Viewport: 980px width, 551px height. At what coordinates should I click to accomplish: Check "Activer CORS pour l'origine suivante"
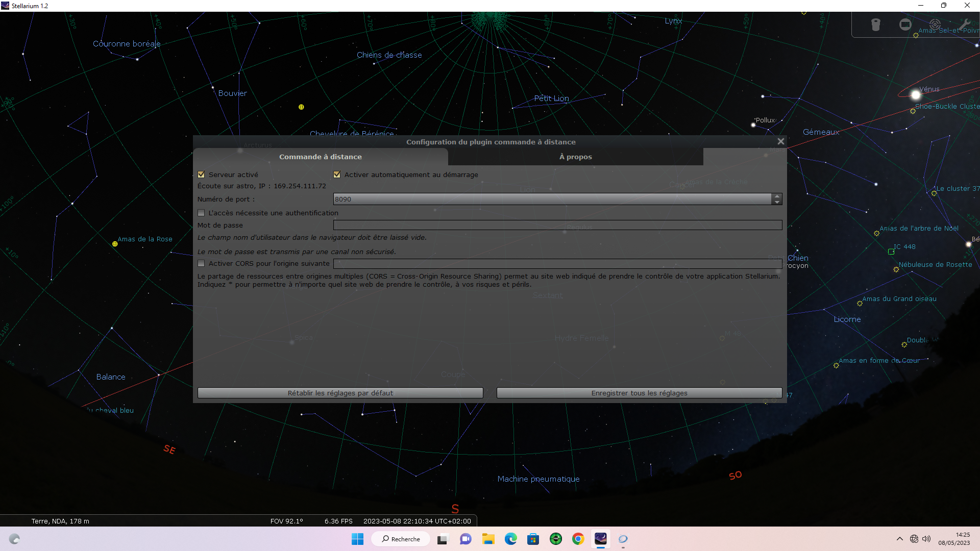[x=201, y=263]
